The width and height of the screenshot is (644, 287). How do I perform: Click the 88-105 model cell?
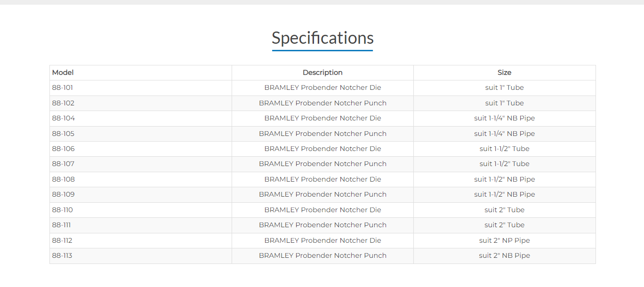click(x=64, y=134)
